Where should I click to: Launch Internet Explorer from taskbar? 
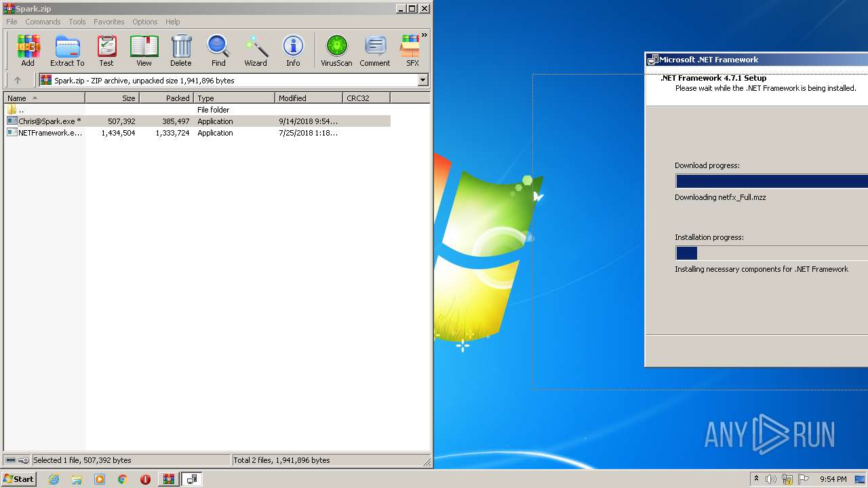pos(54,479)
